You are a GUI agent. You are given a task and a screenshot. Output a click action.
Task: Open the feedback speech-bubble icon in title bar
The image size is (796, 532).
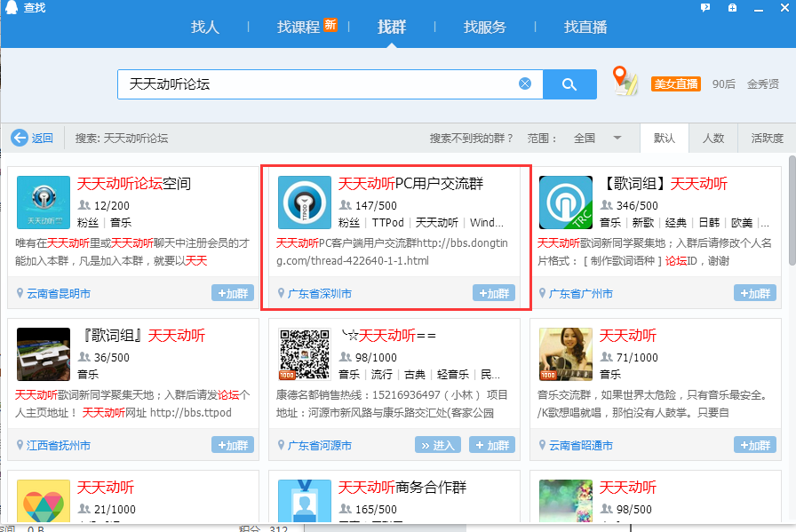(705, 8)
